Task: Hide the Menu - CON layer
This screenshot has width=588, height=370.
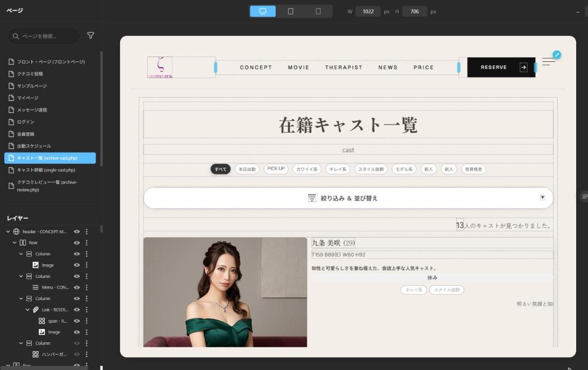Action: point(77,287)
